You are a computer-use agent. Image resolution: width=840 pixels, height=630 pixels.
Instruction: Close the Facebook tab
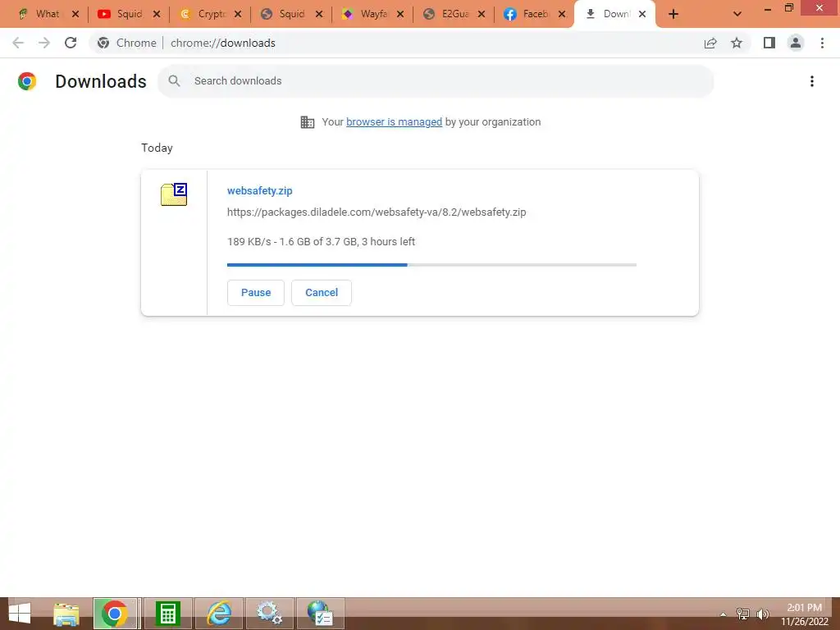pyautogui.click(x=562, y=14)
